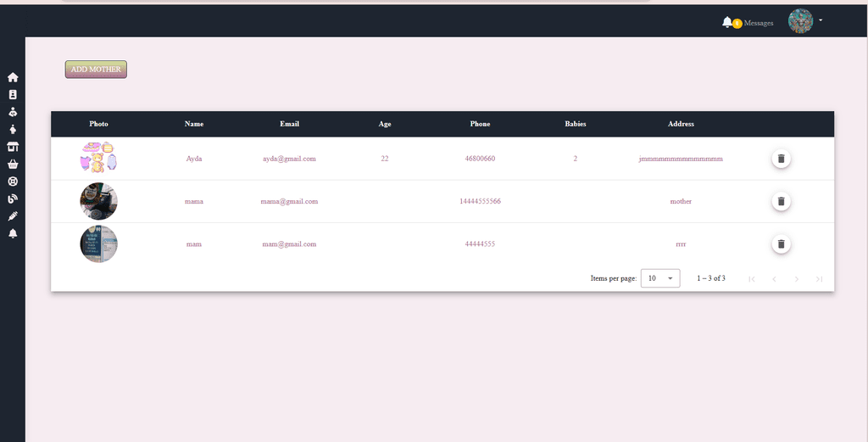Go to next page of table
This screenshot has height=442, width=868.
[797, 278]
